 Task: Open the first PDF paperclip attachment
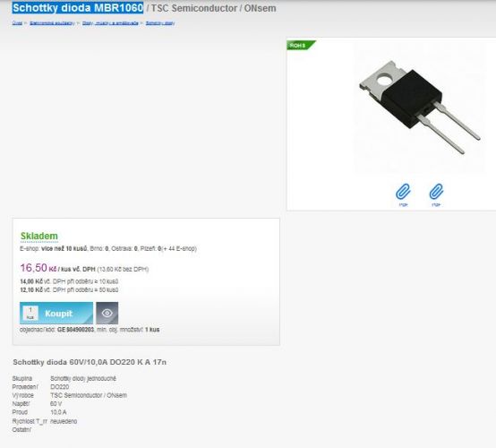coord(403,194)
